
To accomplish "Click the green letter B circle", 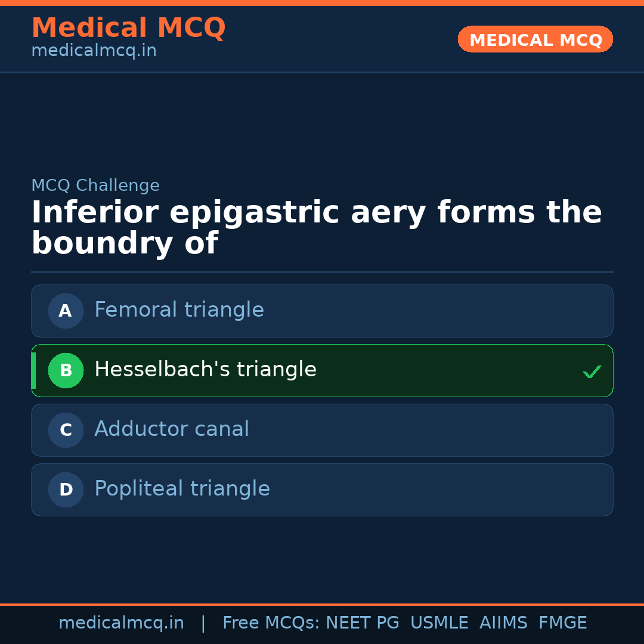I will [x=66, y=370].
